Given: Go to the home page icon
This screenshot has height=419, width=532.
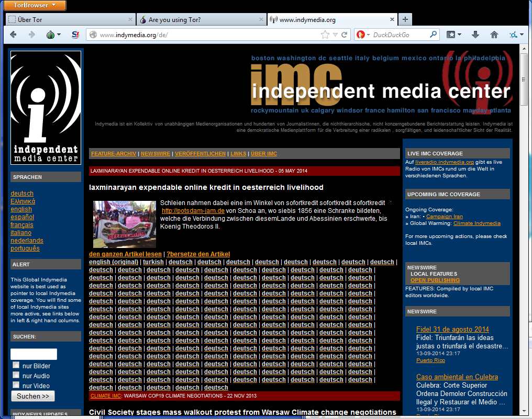Looking at the screenshot, I should [494, 35].
